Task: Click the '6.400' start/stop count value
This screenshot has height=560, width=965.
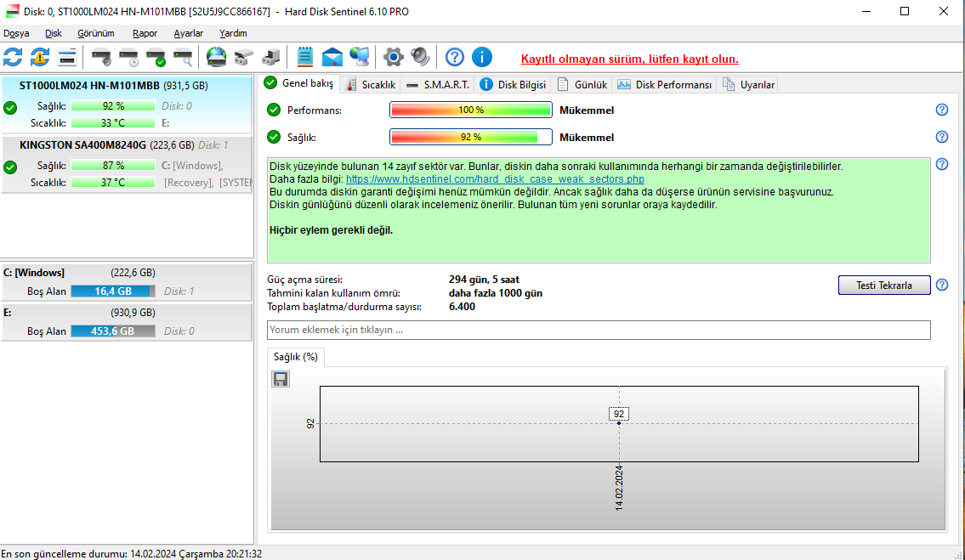Action: [463, 307]
